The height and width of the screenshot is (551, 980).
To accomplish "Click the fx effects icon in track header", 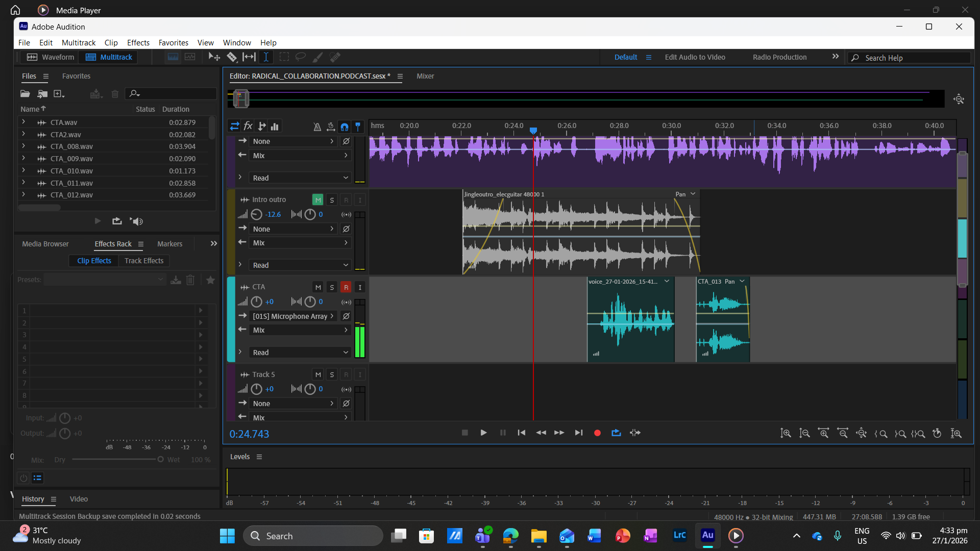I will 248,126.
